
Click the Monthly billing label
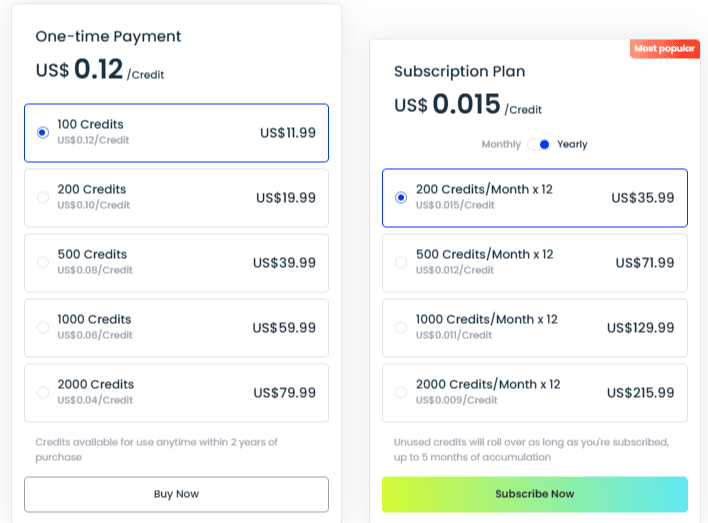click(x=501, y=145)
